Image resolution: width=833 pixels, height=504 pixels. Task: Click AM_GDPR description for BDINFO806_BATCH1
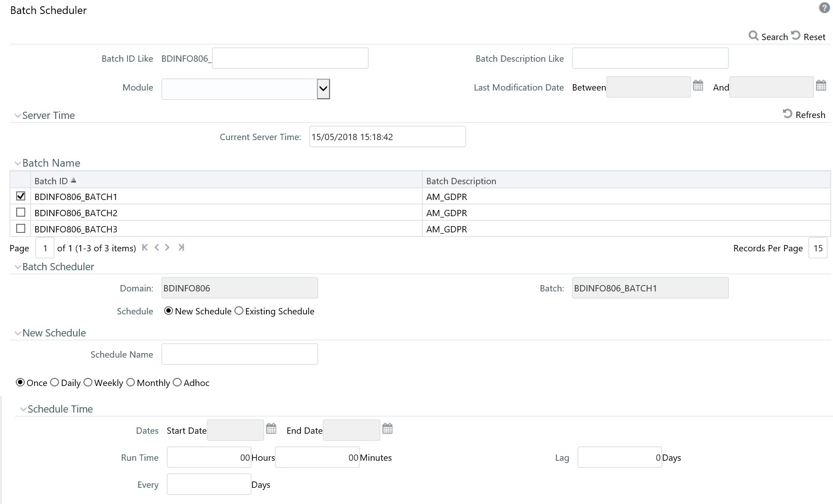pos(447,197)
